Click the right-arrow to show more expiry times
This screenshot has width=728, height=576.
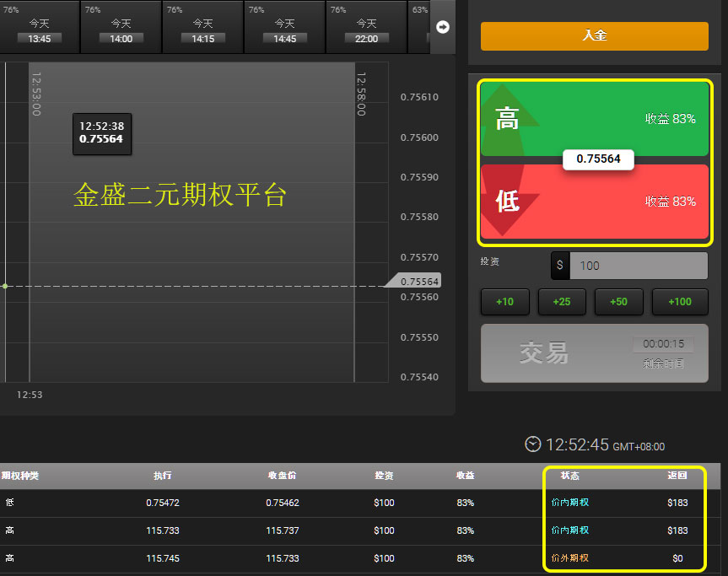pyautogui.click(x=443, y=27)
